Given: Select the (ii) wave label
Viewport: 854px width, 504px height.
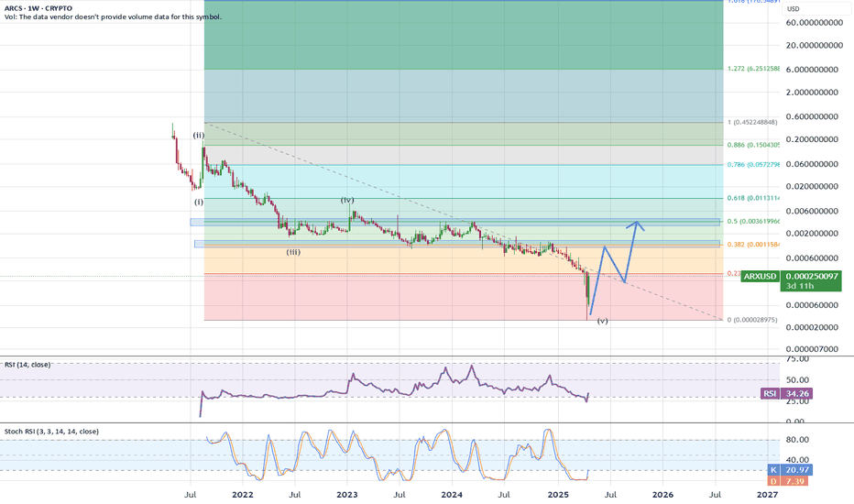Looking at the screenshot, I should point(199,136).
